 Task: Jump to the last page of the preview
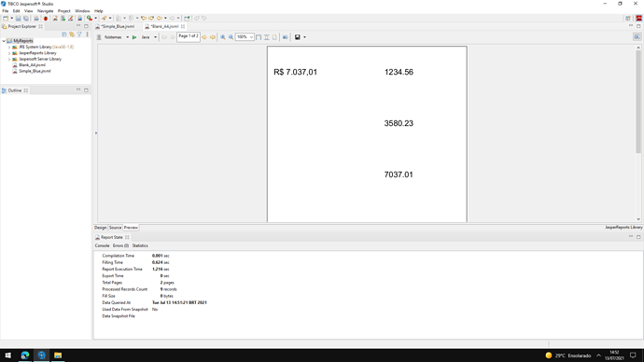pyautogui.click(x=213, y=37)
